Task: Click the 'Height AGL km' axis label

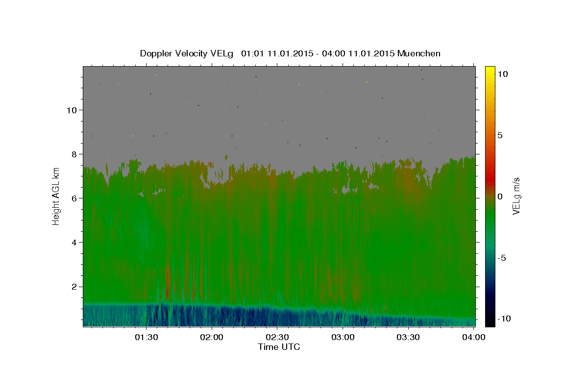Action: pos(56,197)
